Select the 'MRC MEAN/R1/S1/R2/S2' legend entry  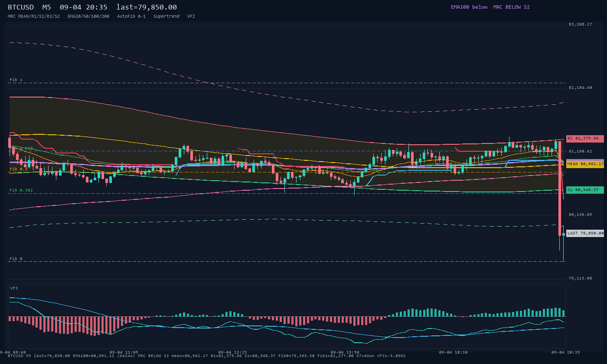click(34, 16)
